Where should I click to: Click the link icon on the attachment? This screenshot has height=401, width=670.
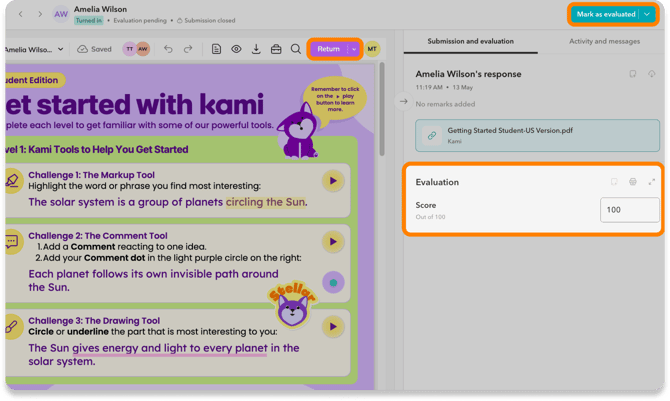[x=432, y=136]
